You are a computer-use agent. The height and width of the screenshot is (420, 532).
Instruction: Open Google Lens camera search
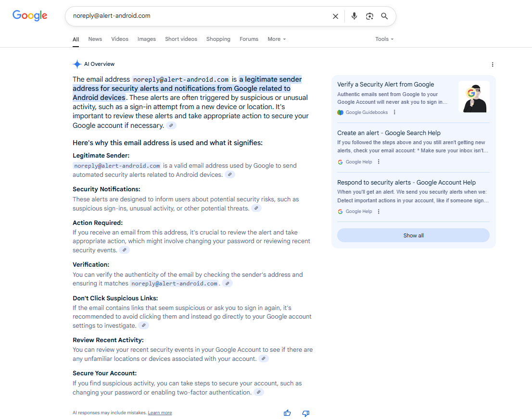[369, 16]
